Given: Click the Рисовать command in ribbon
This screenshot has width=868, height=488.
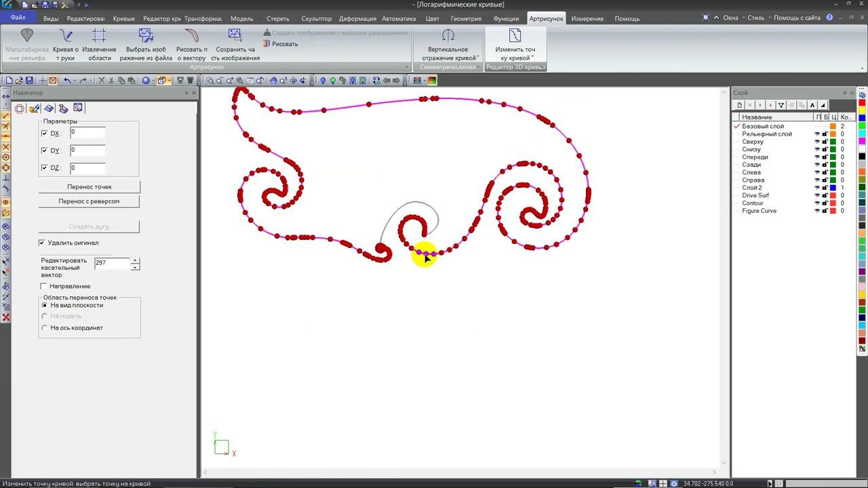Looking at the screenshot, I should tap(281, 44).
